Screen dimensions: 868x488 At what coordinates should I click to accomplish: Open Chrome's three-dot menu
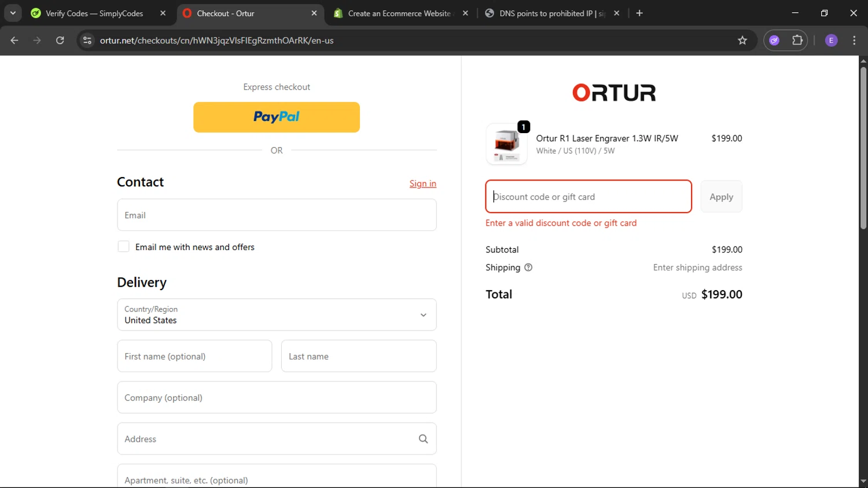point(854,41)
